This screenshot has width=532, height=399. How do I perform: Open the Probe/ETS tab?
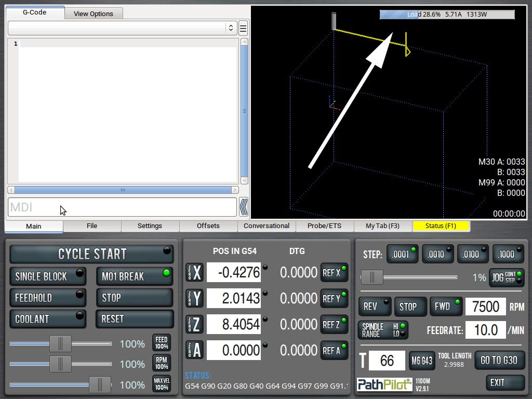pyautogui.click(x=325, y=226)
